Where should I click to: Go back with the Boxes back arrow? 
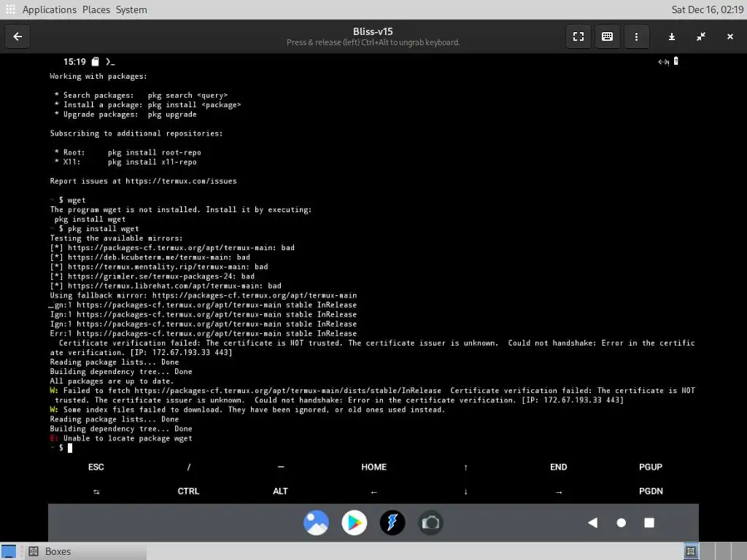(18, 36)
